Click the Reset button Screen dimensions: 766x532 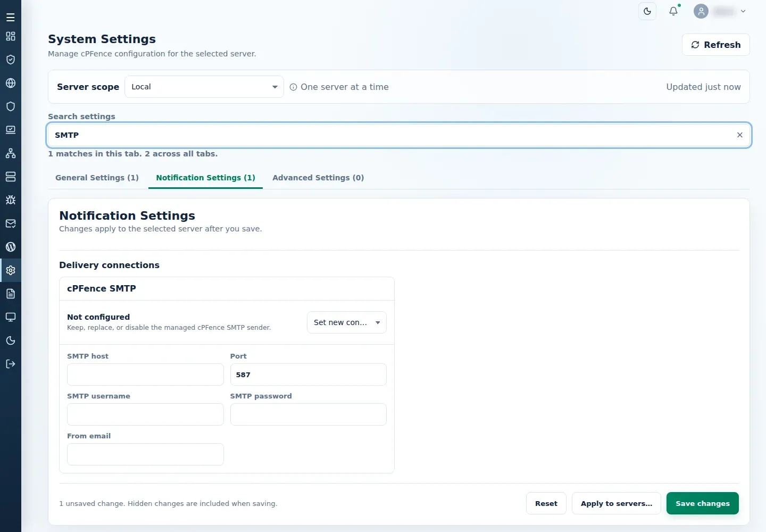pyautogui.click(x=546, y=503)
